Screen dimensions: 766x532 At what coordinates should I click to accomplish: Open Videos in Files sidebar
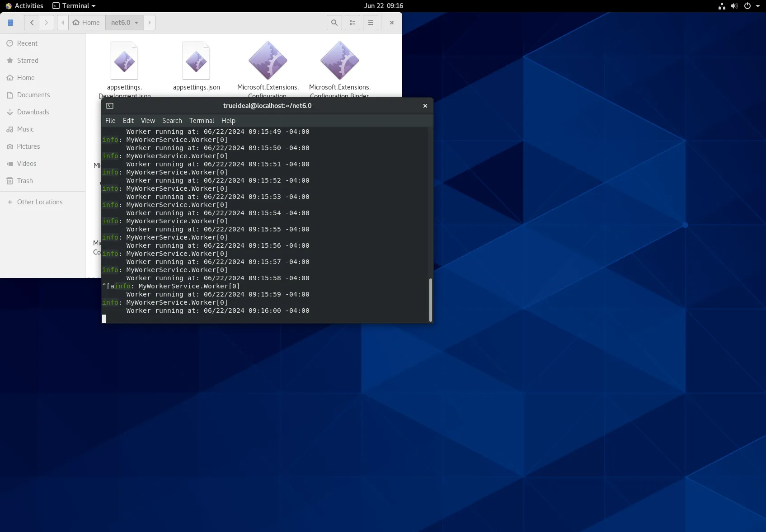pos(42,164)
